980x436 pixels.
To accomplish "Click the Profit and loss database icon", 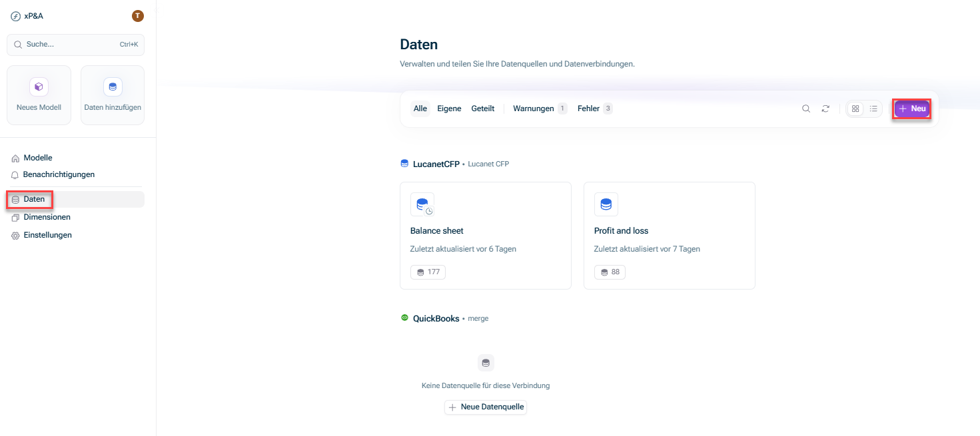I will (606, 204).
